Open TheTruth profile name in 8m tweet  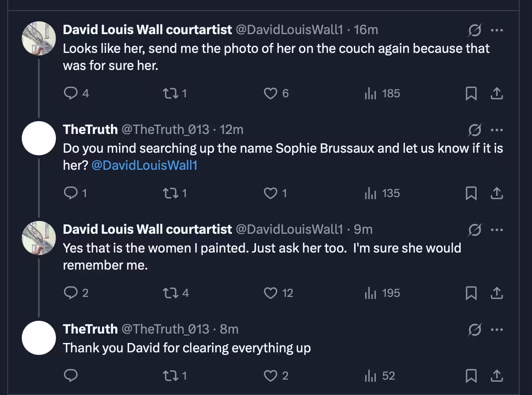90,329
